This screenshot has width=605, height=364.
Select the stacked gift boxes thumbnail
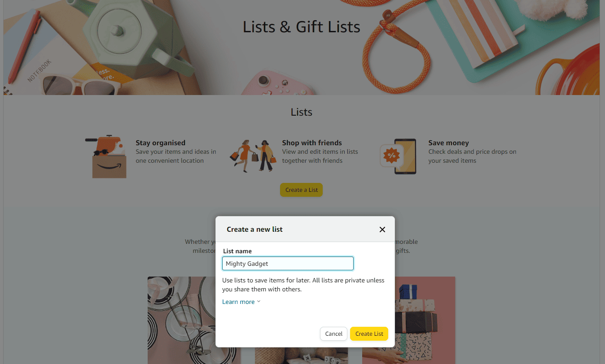click(x=408, y=320)
